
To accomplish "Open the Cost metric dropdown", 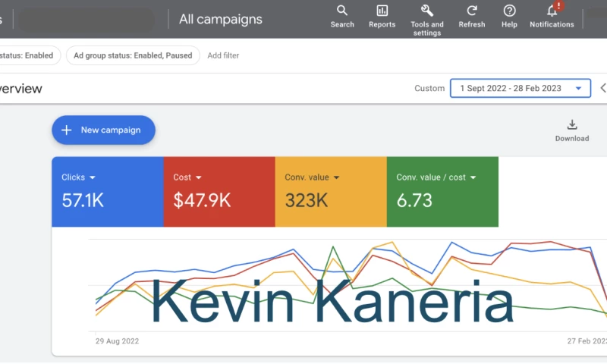I will coord(199,177).
